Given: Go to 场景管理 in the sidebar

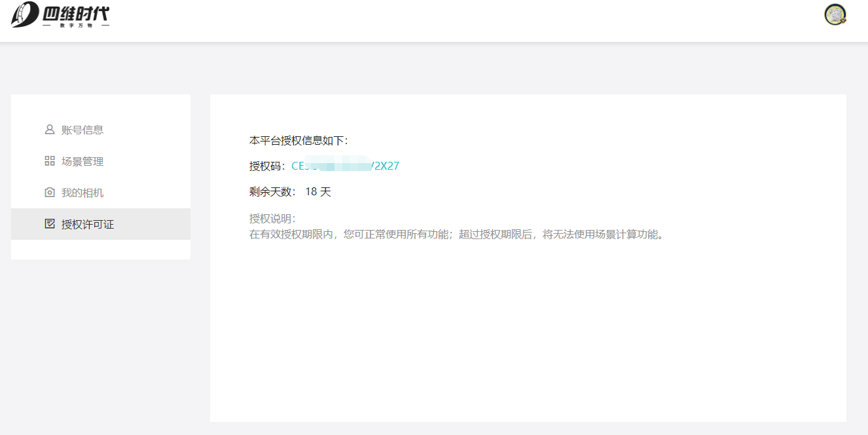Looking at the screenshot, I should (x=82, y=161).
